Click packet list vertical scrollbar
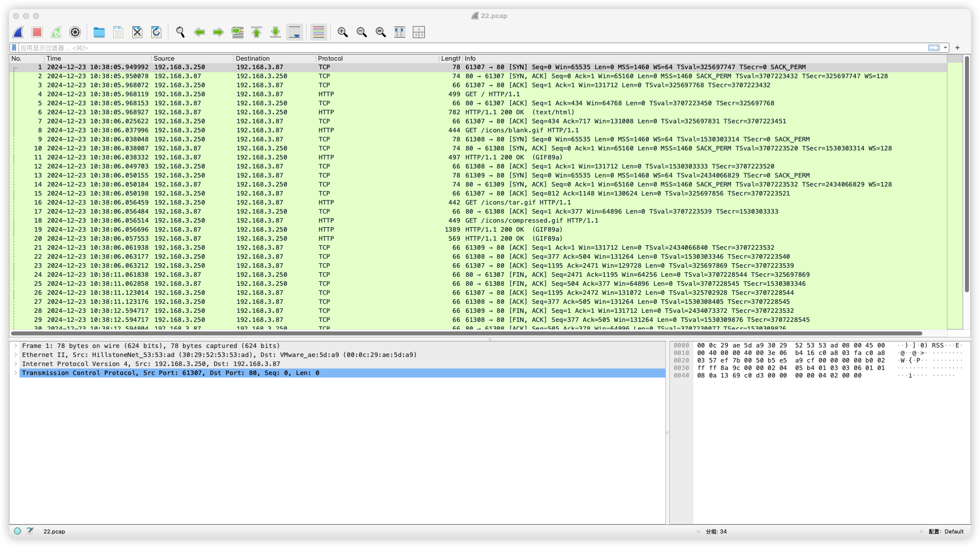980x547 pixels. coord(967,174)
